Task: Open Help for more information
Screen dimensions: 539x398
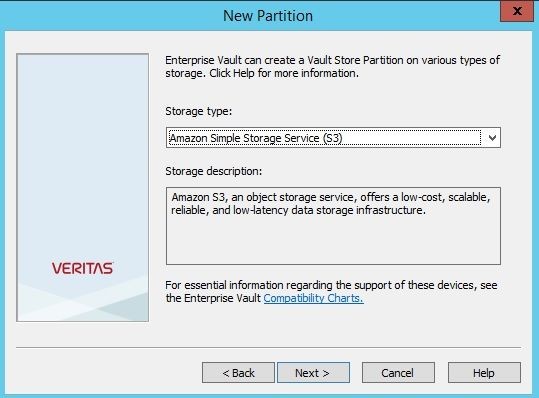Action: [x=484, y=373]
